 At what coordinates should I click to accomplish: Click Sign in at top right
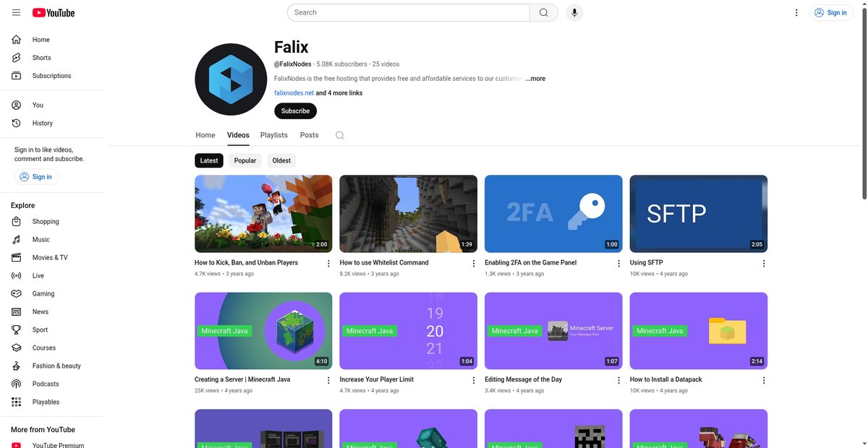(831, 12)
